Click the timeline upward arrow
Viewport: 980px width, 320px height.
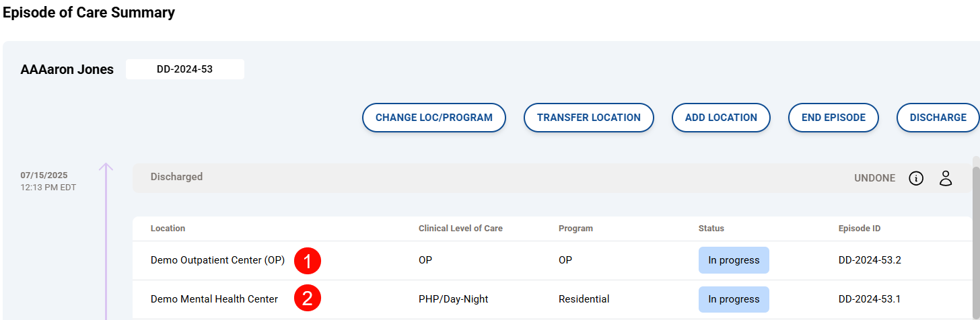pyautogui.click(x=106, y=168)
